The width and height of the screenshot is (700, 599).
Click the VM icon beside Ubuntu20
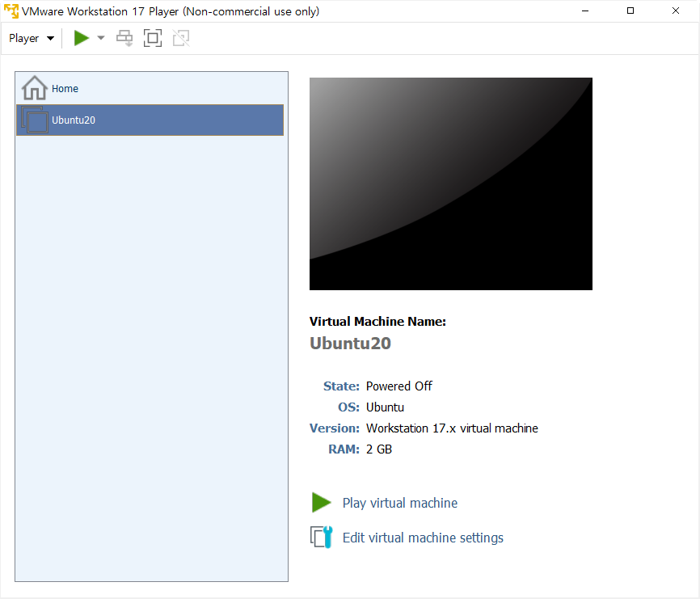pos(35,120)
